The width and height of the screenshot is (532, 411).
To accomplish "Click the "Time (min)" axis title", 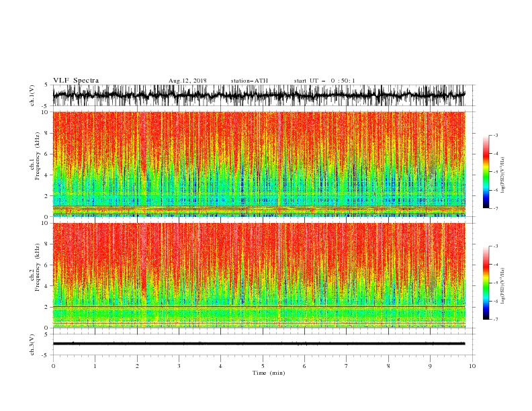I will click(269, 373).
